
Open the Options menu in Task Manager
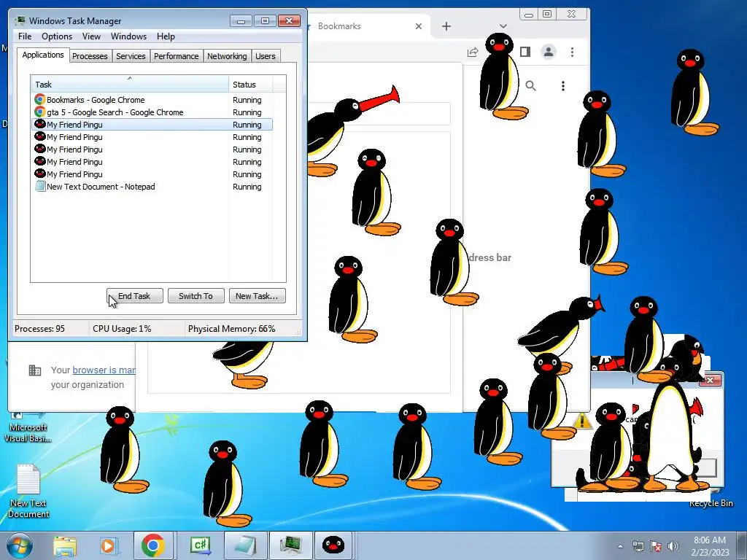[57, 36]
